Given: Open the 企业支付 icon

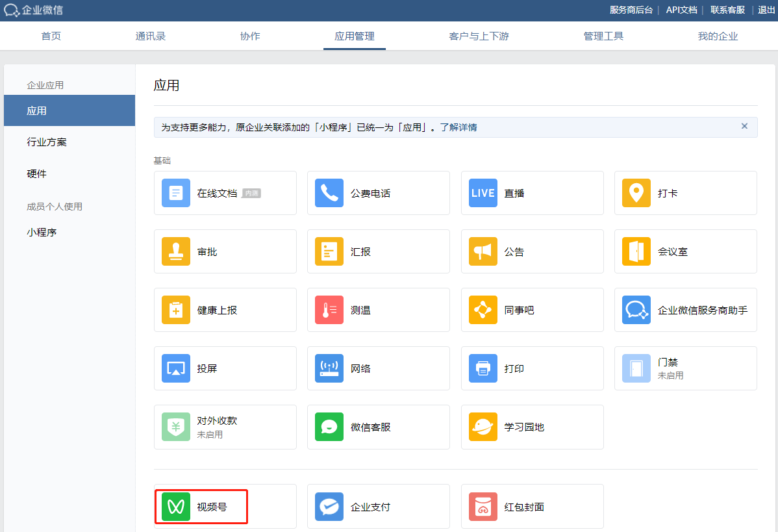Looking at the screenshot, I should tap(329, 507).
